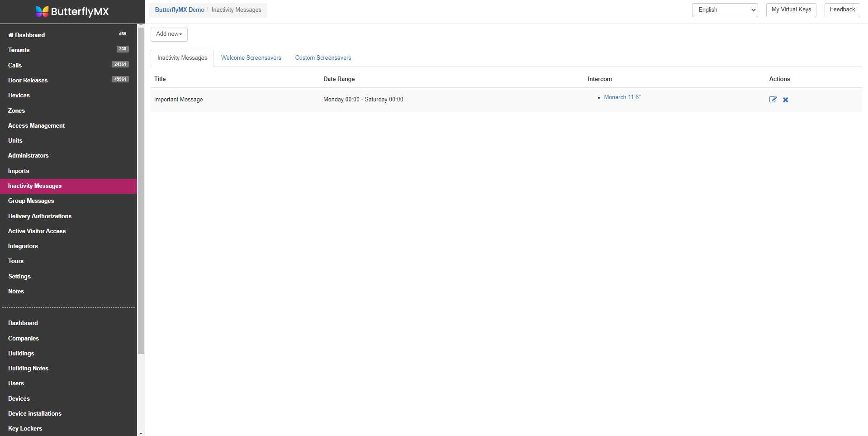Viewport: 868px width, 436px height.
Task: Select the Inactivity Messages tab
Action: (x=182, y=58)
